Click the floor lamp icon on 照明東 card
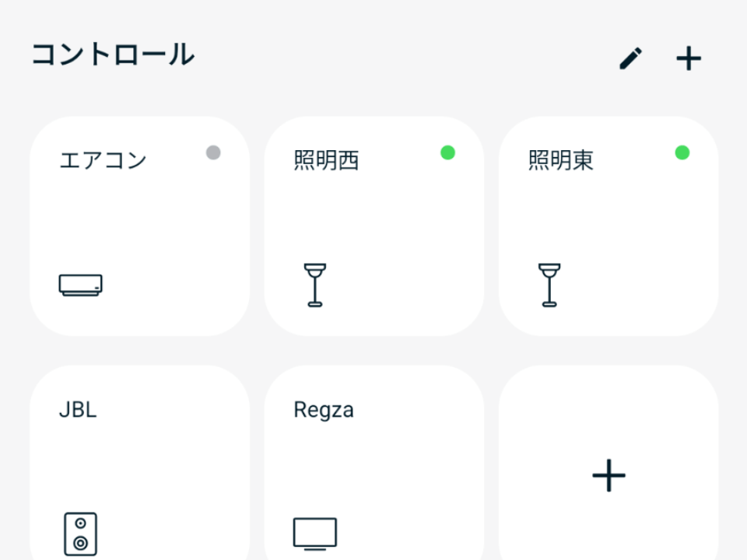 point(549,282)
